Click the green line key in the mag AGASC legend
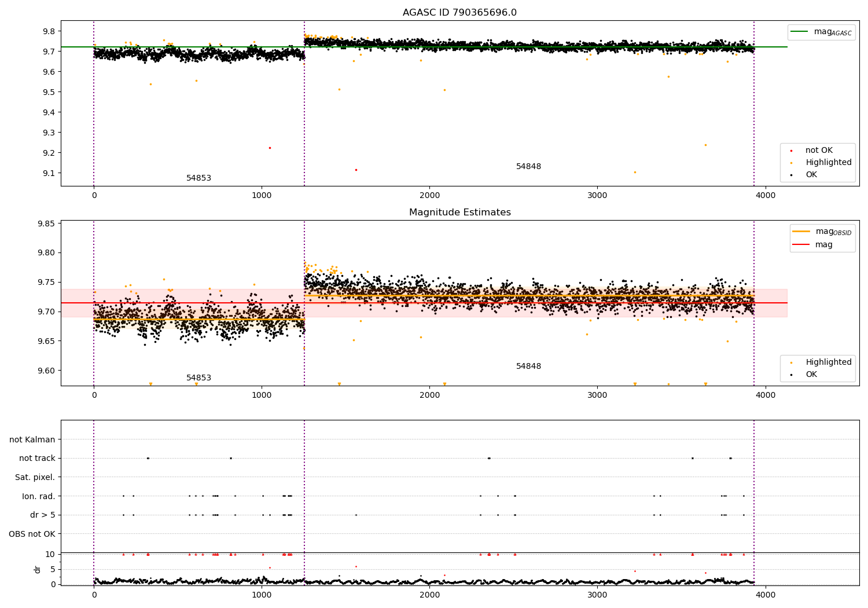 click(x=799, y=32)
